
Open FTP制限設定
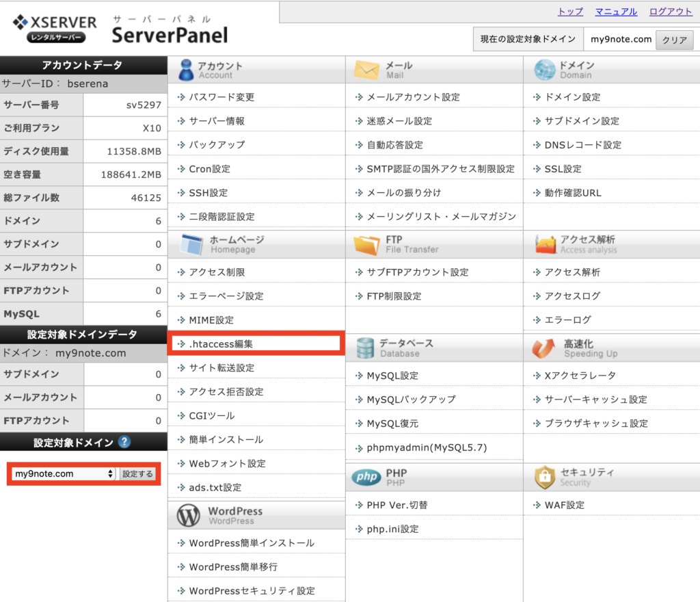point(394,296)
